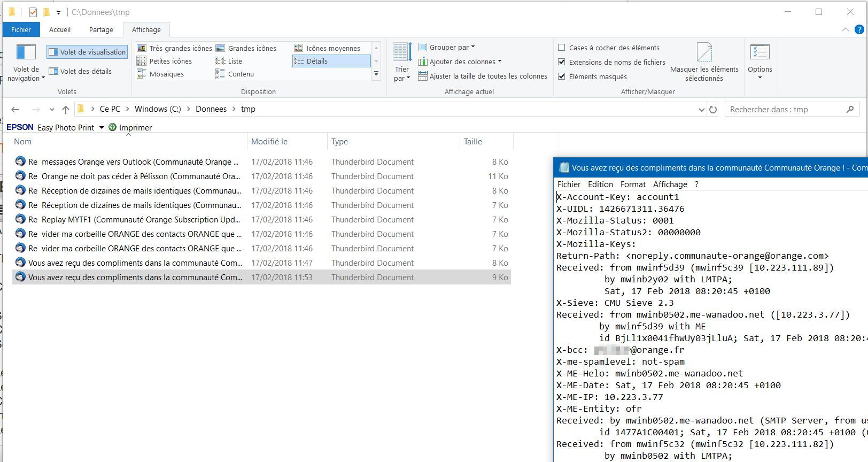Click Masquer les éléments sélectionnés icon

704,53
